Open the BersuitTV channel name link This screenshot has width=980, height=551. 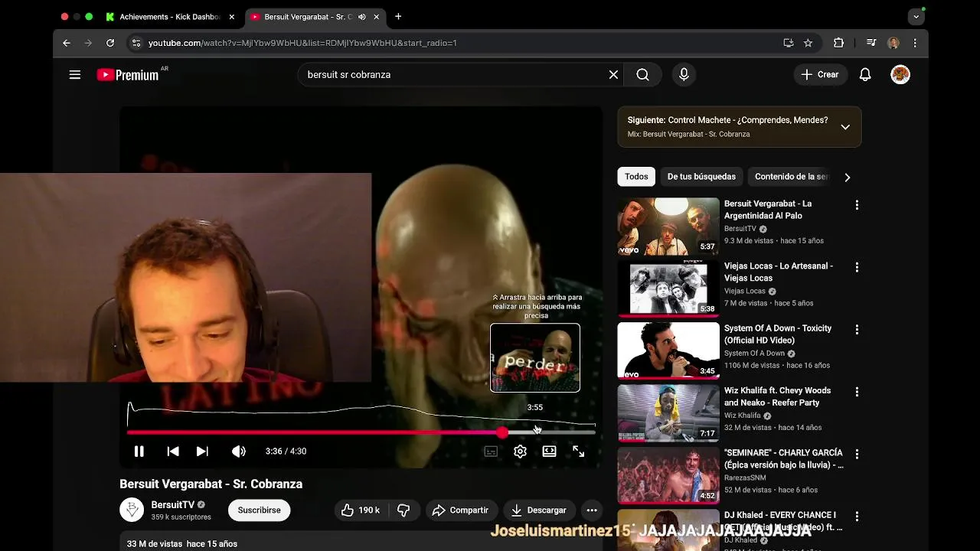[173, 504]
